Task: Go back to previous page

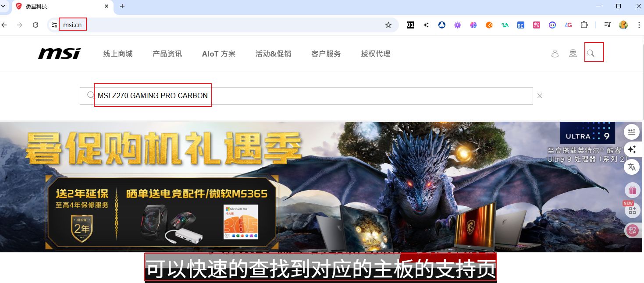Action: [4, 25]
